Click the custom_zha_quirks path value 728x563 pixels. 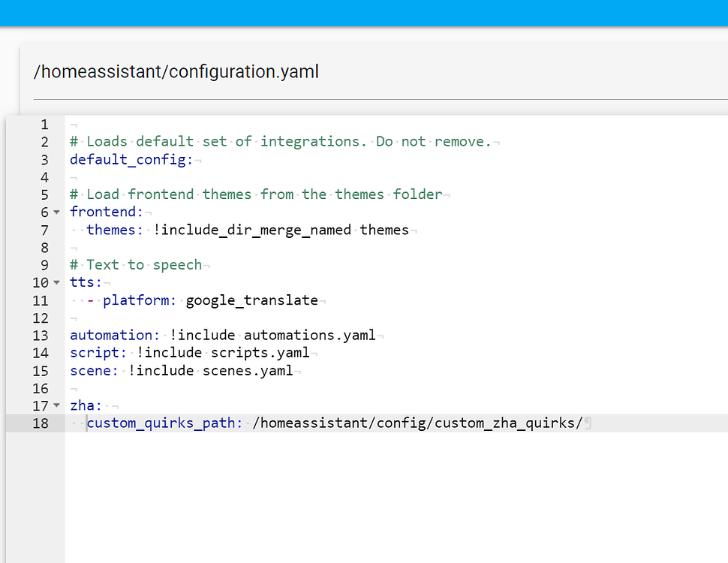pyautogui.click(x=417, y=423)
